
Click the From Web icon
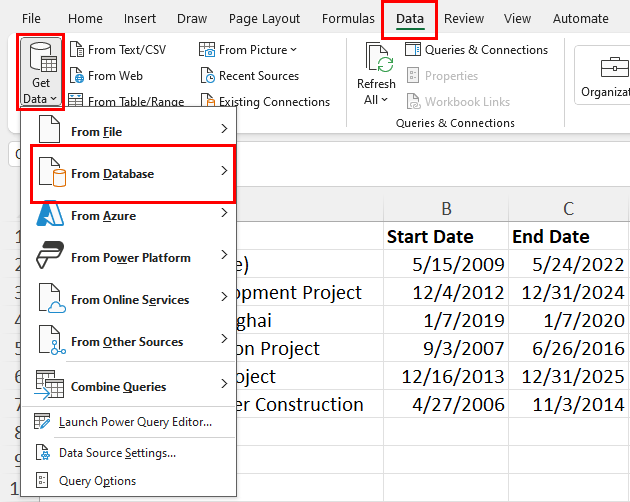77,76
